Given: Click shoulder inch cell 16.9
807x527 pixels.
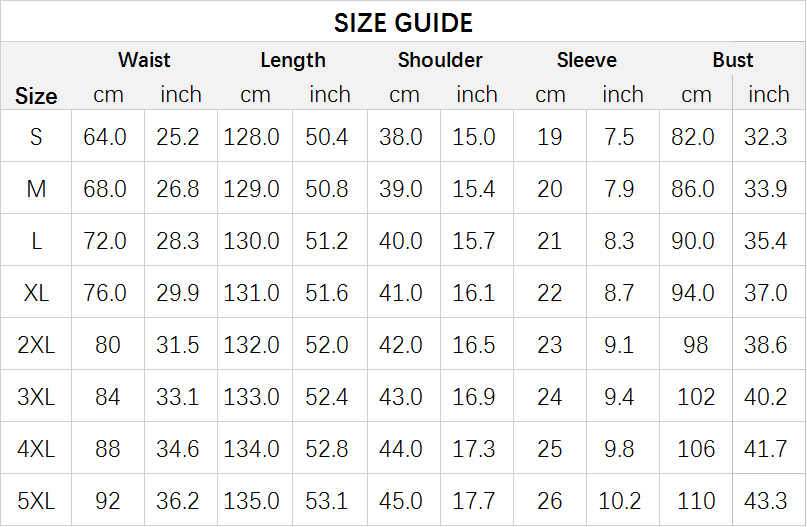Looking at the screenshot, I should point(473,397).
